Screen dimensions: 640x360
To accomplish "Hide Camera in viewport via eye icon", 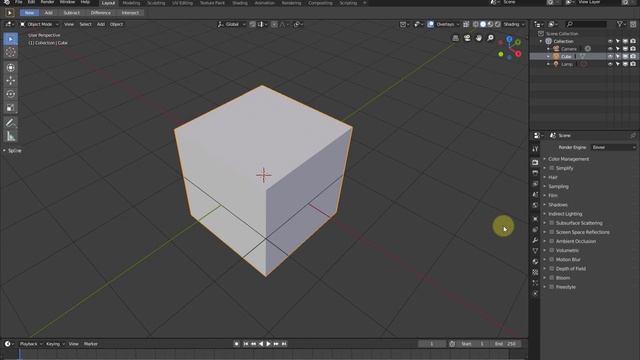I will pyautogui.click(x=610, y=49).
